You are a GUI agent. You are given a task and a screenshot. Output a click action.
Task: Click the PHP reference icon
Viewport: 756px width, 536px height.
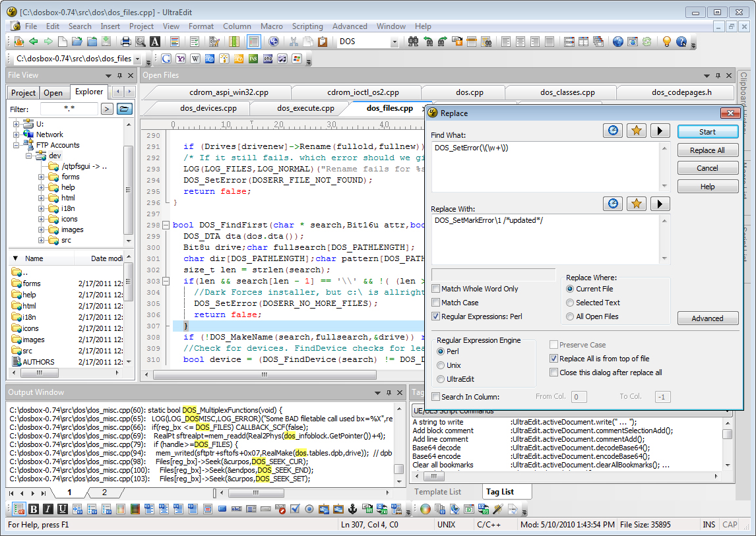click(268, 59)
